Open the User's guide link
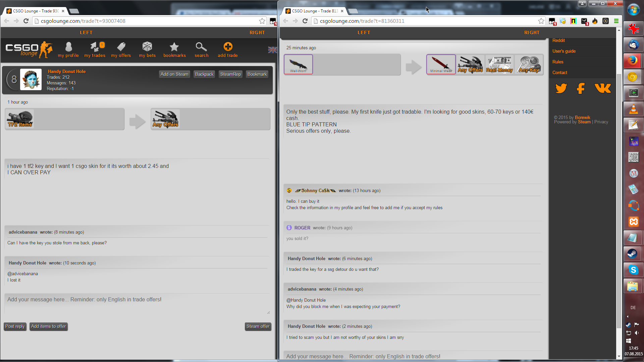 [564, 51]
